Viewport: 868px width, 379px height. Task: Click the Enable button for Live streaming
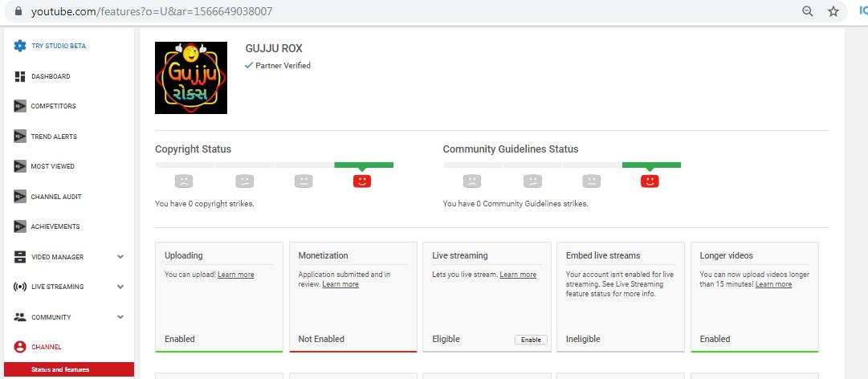point(531,340)
